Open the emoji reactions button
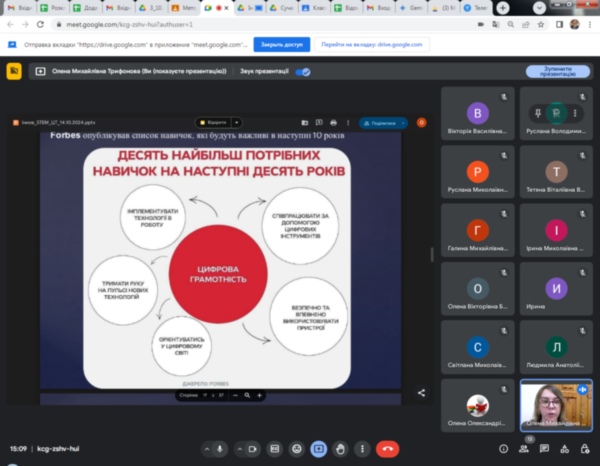The image size is (600, 466). click(297, 449)
